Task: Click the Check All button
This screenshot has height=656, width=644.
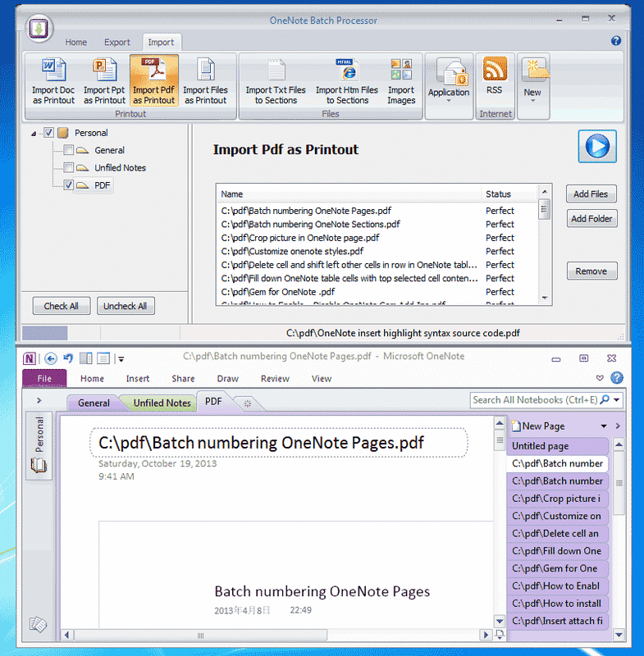Action: tap(61, 306)
